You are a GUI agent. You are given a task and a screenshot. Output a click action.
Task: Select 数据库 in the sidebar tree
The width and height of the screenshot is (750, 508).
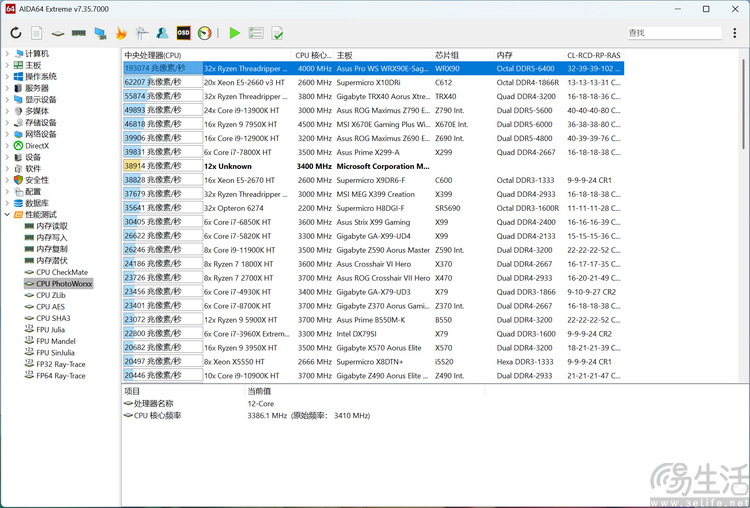32,203
